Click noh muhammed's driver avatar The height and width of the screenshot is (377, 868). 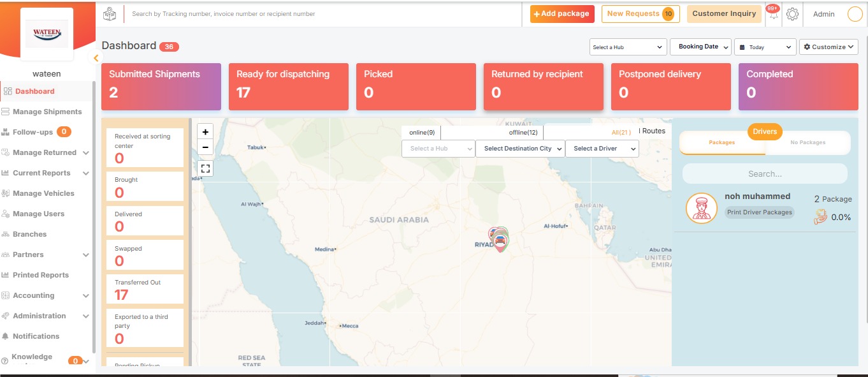point(702,209)
